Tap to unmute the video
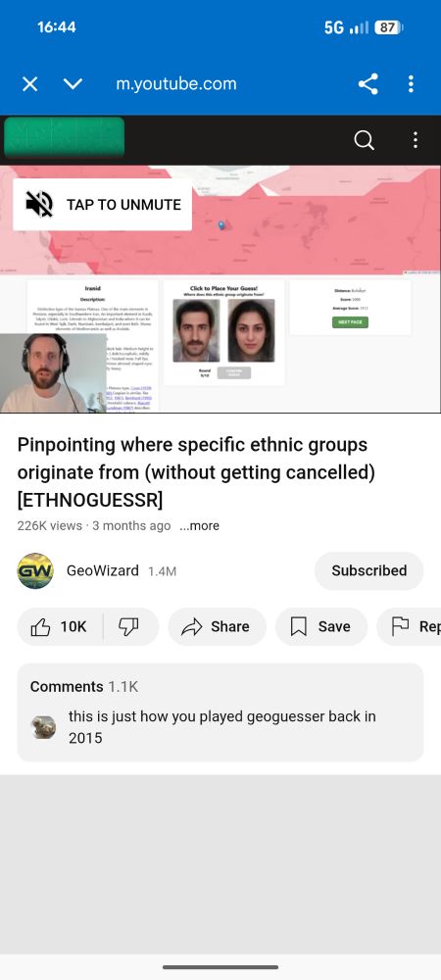441x980 pixels. click(103, 205)
